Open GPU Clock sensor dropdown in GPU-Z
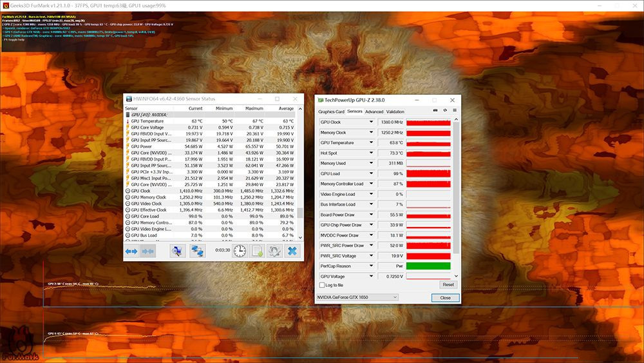This screenshot has height=363, width=644. 371,122
